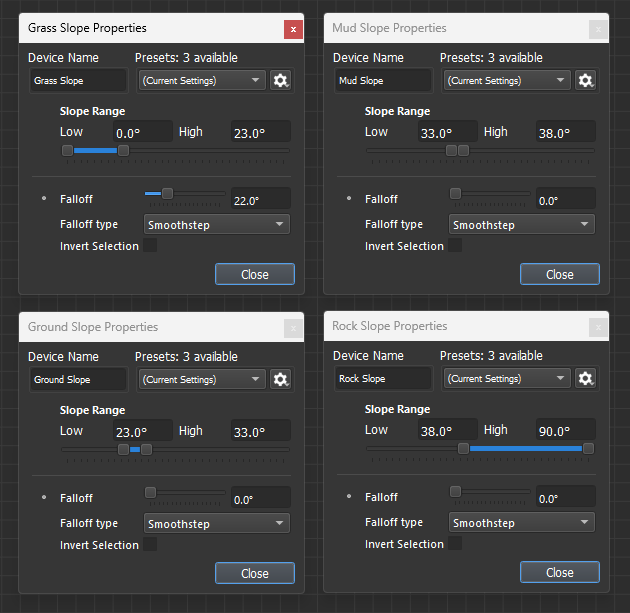Close the Grass Slope Properties window via red X
Screen dimensions: 630x613
click(293, 29)
